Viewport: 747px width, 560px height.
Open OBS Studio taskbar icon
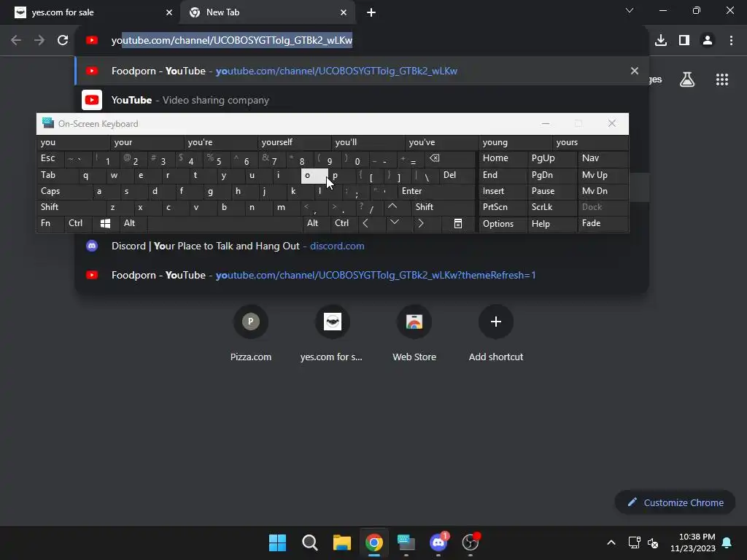pyautogui.click(x=471, y=542)
